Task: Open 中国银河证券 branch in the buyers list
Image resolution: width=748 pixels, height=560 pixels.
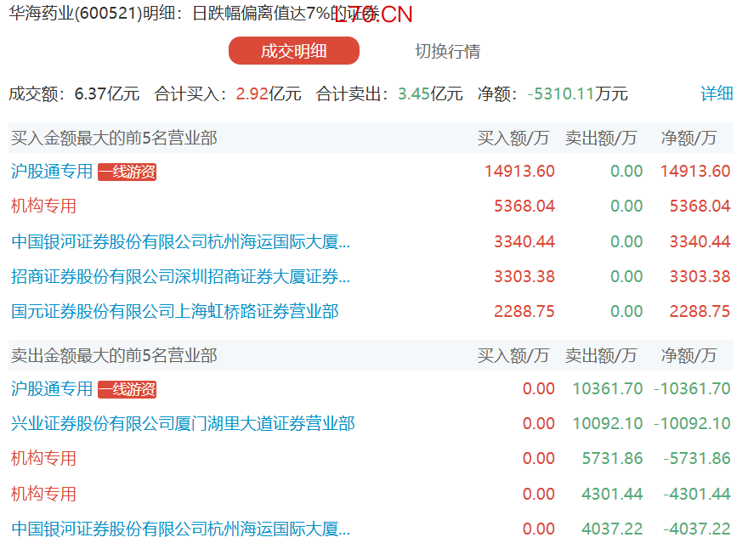Action: 180,242
